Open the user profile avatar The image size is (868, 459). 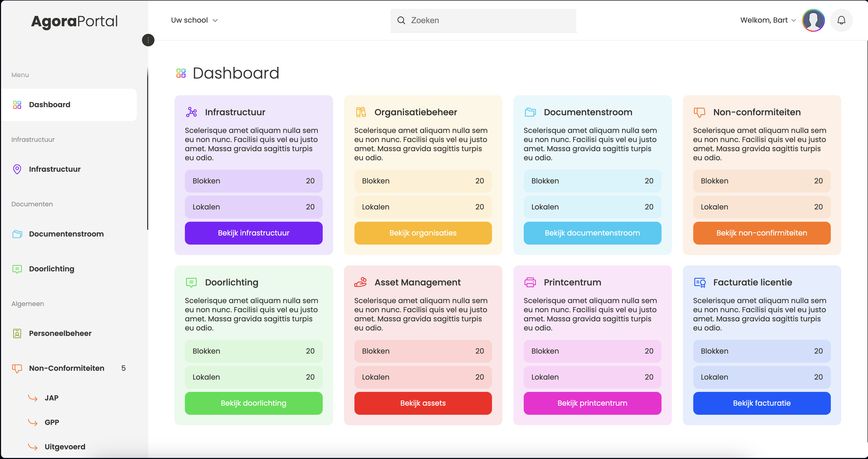[813, 20]
